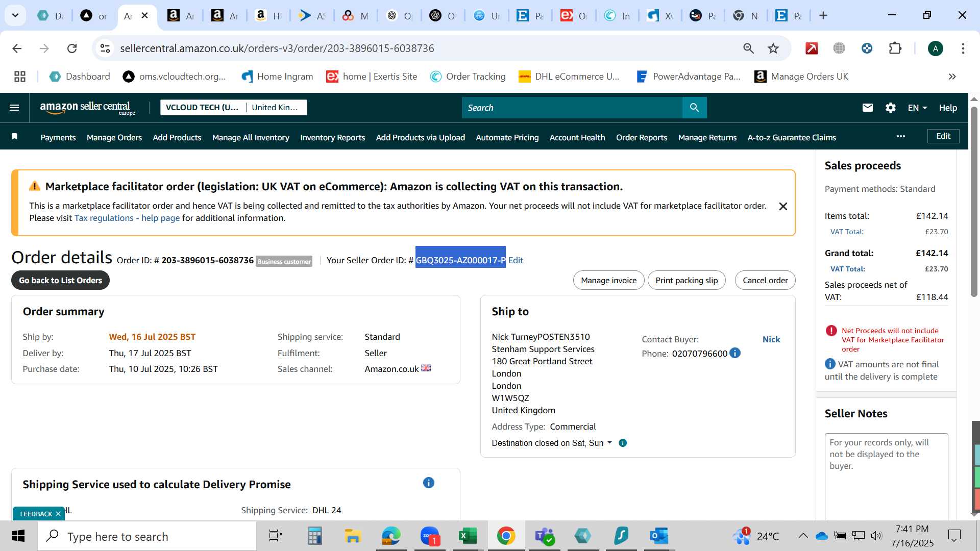Bookmark this page with the star icon
980x551 pixels.
pos(773,48)
